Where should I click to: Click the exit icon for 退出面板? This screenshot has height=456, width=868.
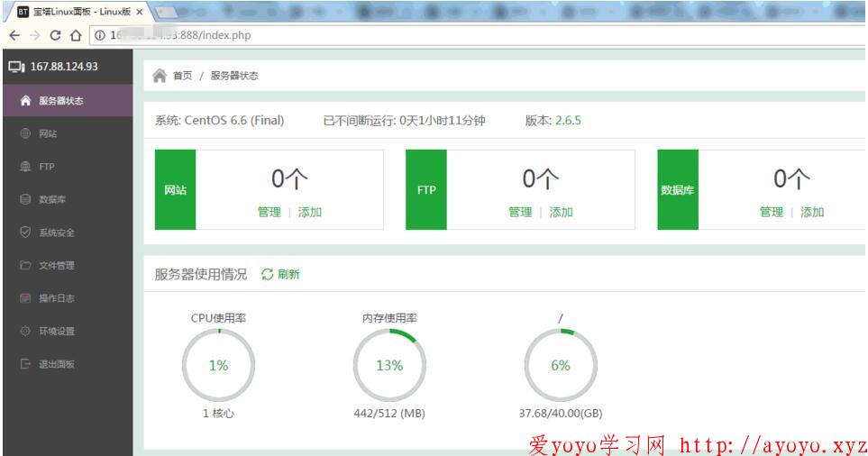(x=25, y=364)
